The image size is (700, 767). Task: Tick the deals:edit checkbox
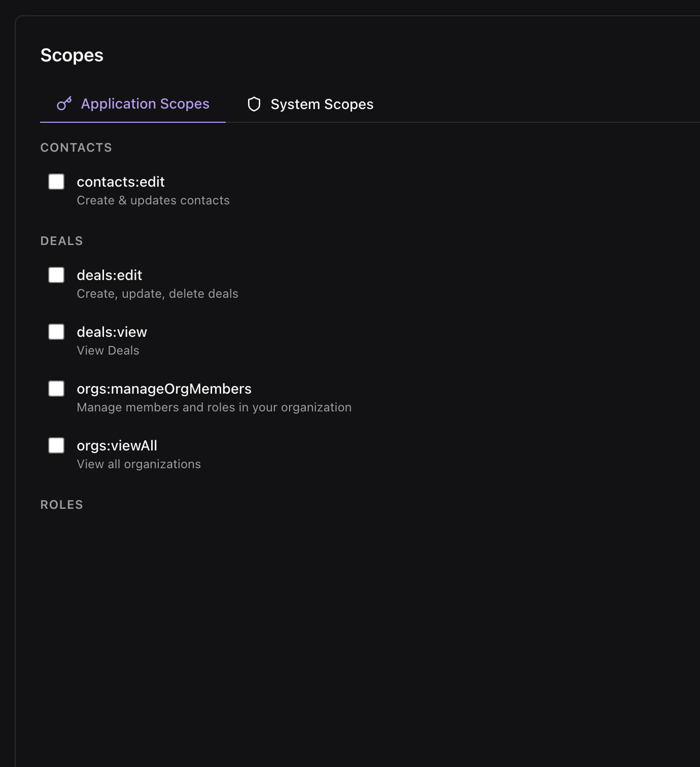click(x=56, y=275)
